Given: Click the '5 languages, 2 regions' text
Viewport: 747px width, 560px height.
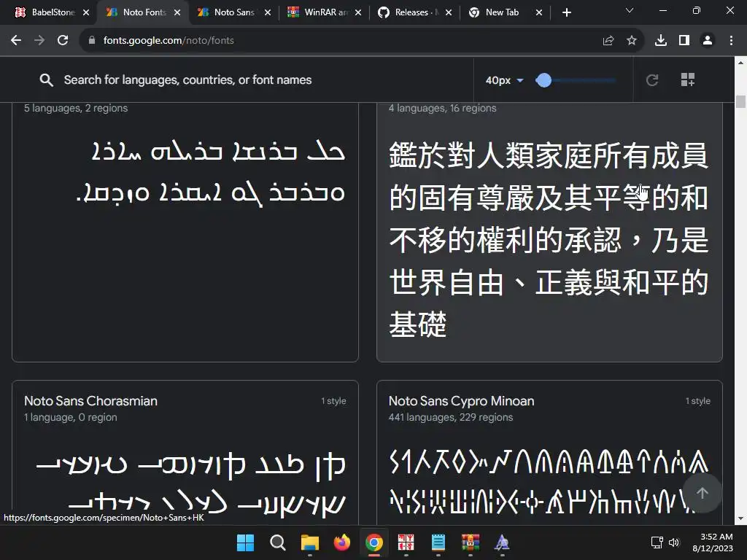Looking at the screenshot, I should (x=76, y=108).
